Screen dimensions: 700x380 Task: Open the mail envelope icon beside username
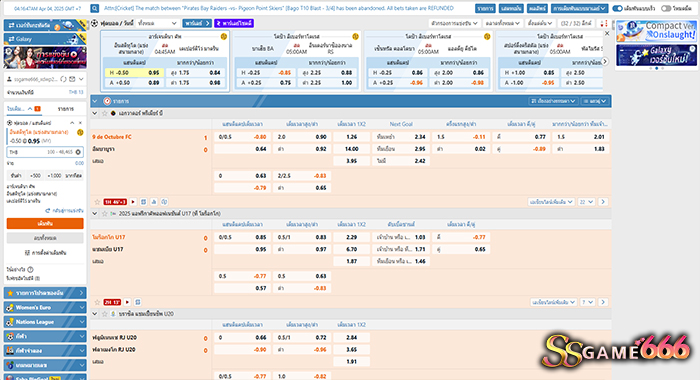[x=72, y=79]
